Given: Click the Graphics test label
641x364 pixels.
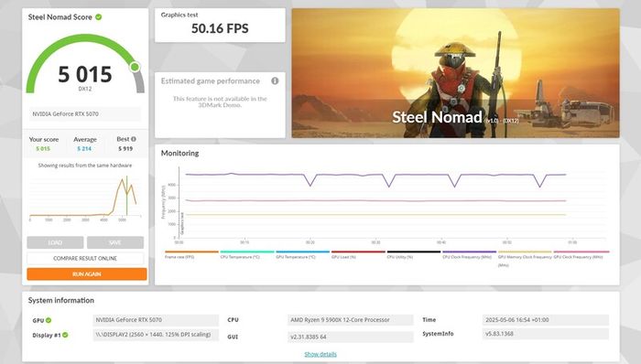Looking at the screenshot, I should (x=179, y=15).
